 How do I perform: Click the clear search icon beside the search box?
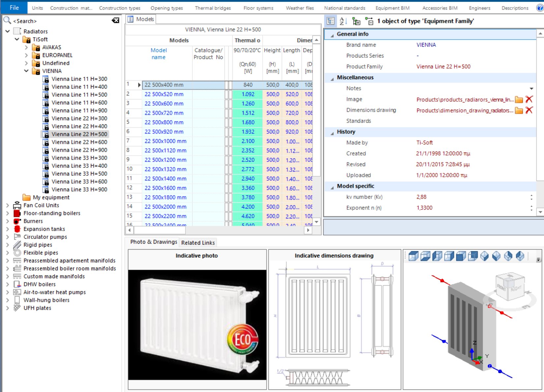tap(115, 20)
